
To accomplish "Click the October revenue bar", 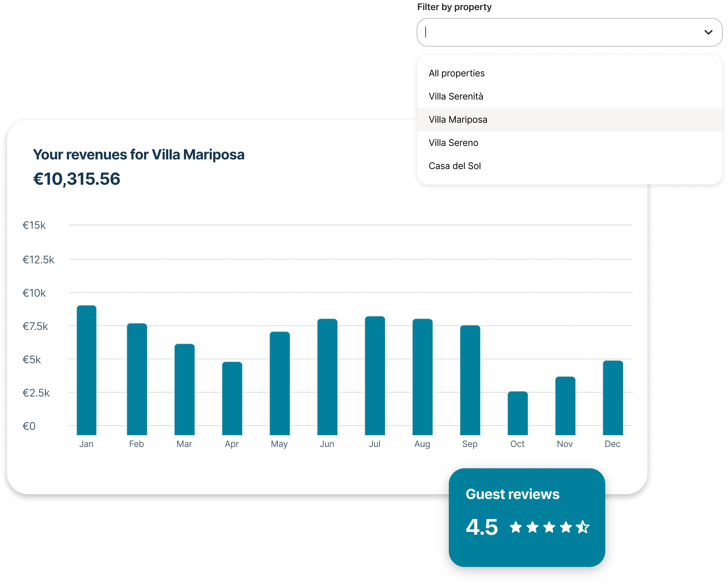I will tap(518, 413).
